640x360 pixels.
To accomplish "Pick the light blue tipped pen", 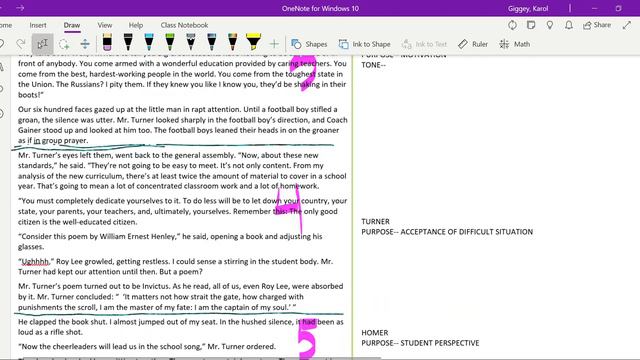I will pyautogui.click(x=149, y=42).
